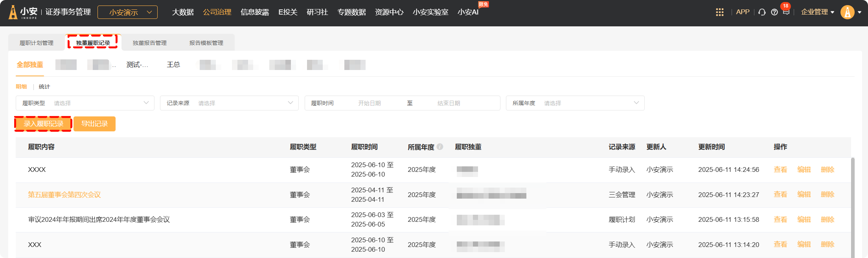Switch to 履职计划管理 tab

(x=37, y=43)
